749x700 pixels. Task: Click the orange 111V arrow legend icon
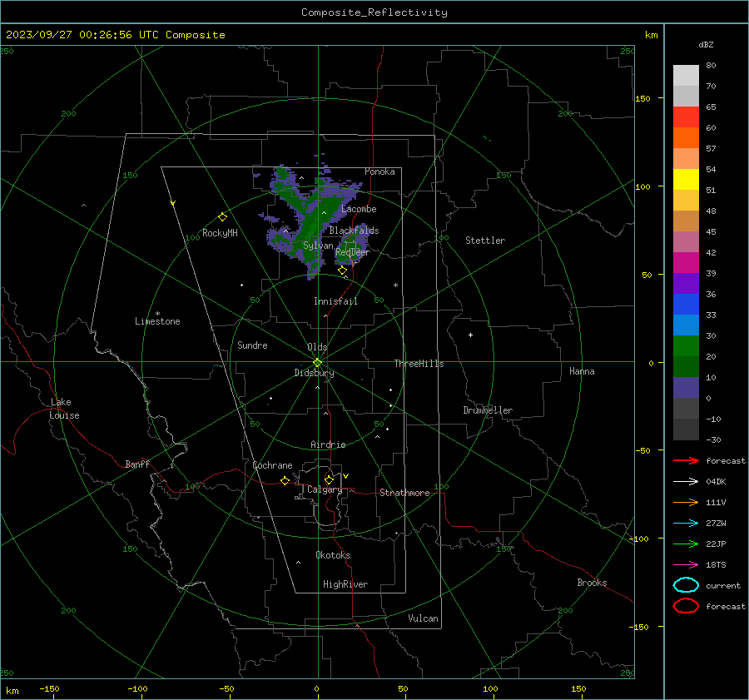point(686,502)
